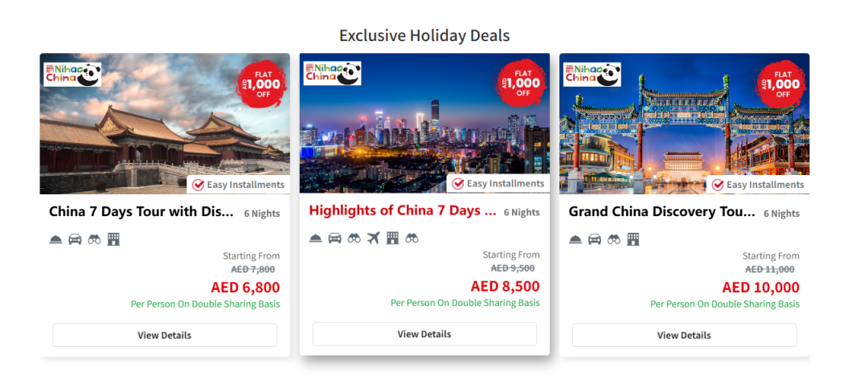Click the car icon on China 7 Days Tour card

pos(75,239)
